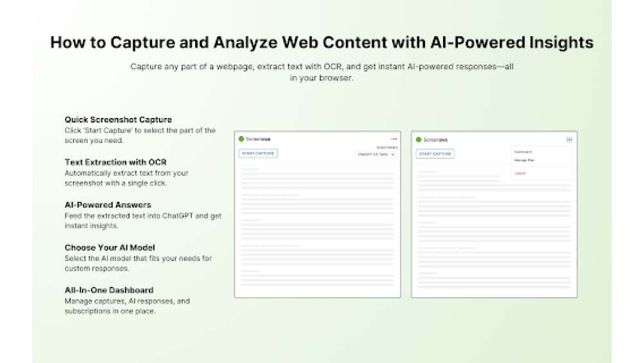Click the Quick Screenshot Capture heading
Viewport: 644px width, 363px height.
click(118, 120)
